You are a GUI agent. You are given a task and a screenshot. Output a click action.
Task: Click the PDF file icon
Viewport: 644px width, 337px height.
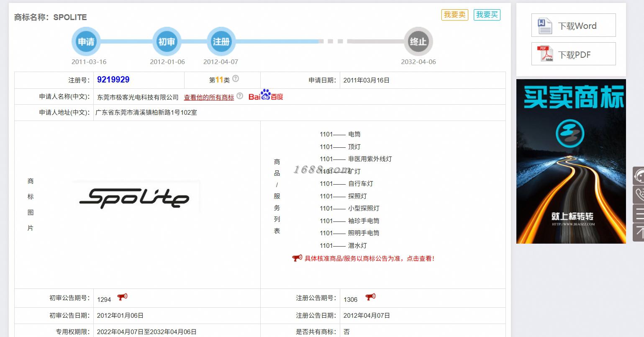point(545,54)
